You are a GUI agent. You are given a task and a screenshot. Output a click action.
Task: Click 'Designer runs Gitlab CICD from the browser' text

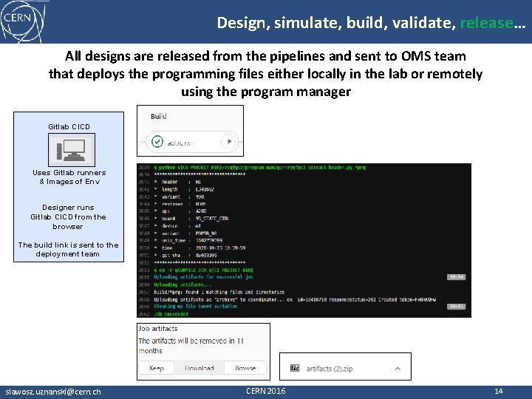coord(68,216)
